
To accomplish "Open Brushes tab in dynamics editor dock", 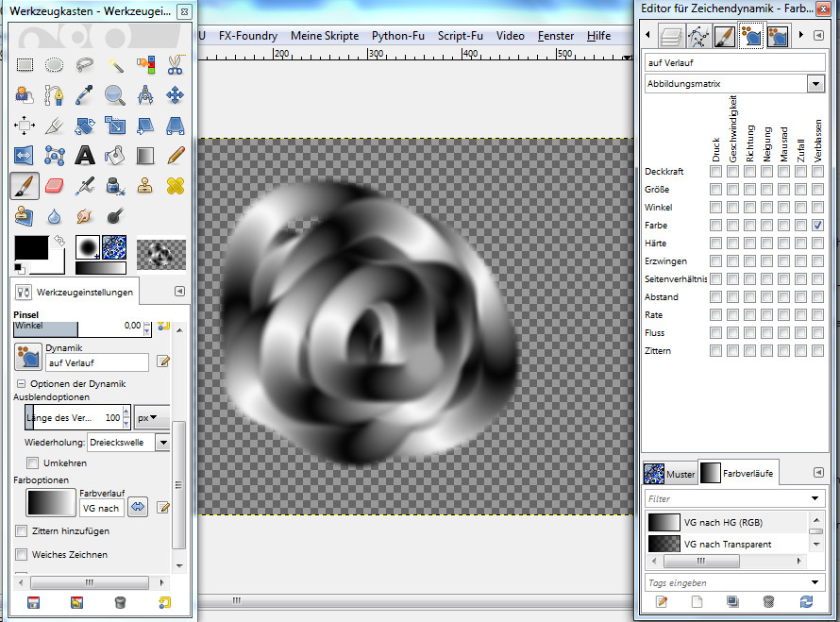I will (724, 37).
